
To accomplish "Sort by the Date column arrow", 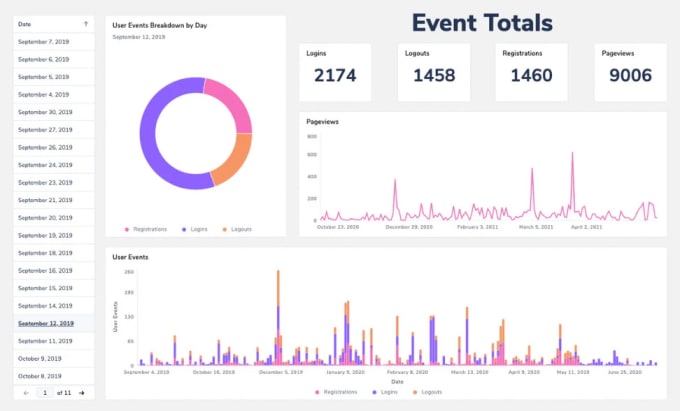I will [x=85, y=24].
